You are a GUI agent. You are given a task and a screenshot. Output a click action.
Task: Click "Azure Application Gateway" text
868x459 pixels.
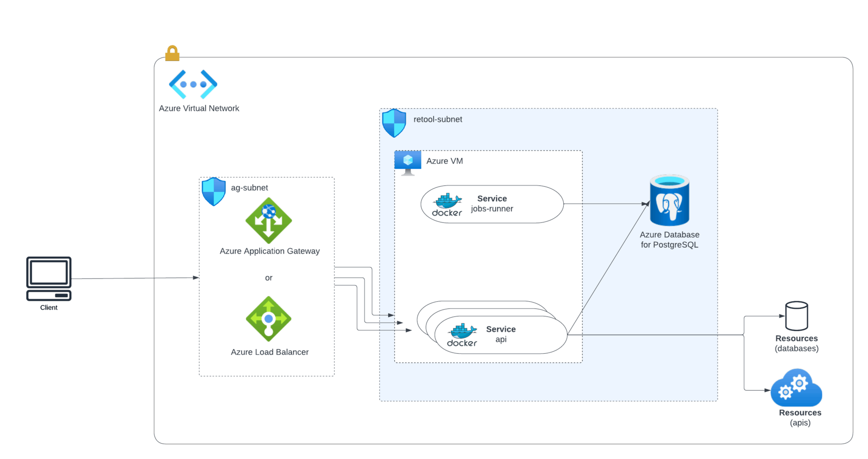270,251
